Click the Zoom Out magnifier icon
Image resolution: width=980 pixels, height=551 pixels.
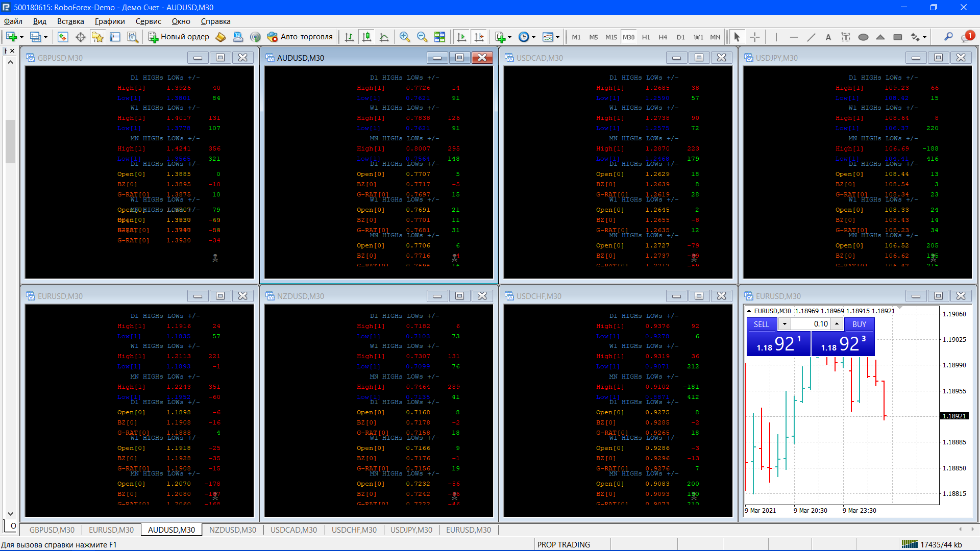(422, 37)
